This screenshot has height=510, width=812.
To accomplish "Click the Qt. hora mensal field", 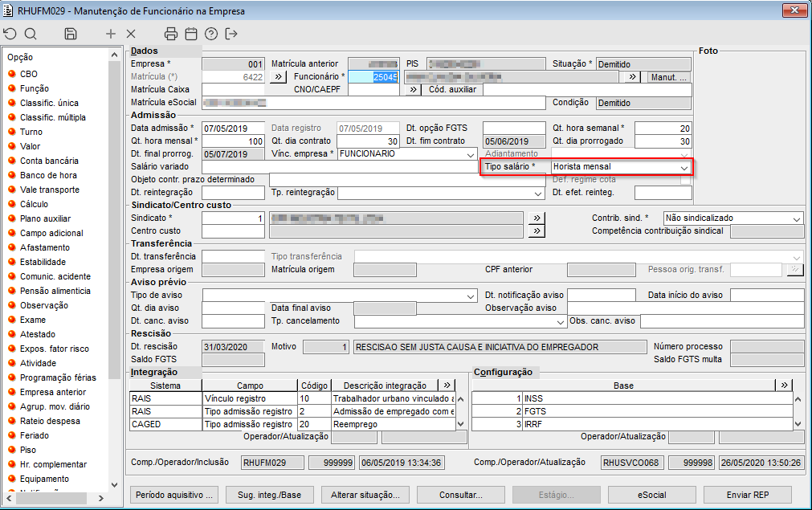I will pos(233,141).
